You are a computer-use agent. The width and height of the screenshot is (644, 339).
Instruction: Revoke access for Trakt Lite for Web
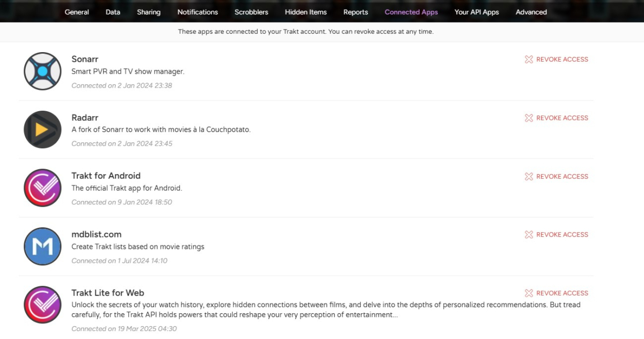pos(557,293)
